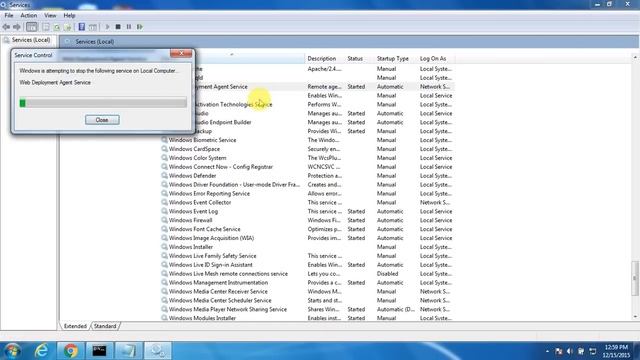
Task: Click the Stop Service square icon
Action: click(x=118, y=27)
